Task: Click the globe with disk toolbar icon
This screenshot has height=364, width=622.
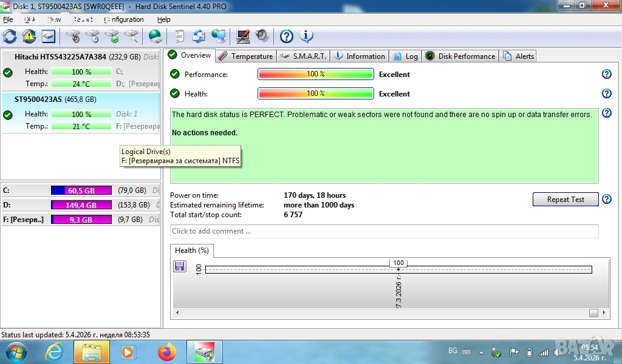Action: point(155,36)
